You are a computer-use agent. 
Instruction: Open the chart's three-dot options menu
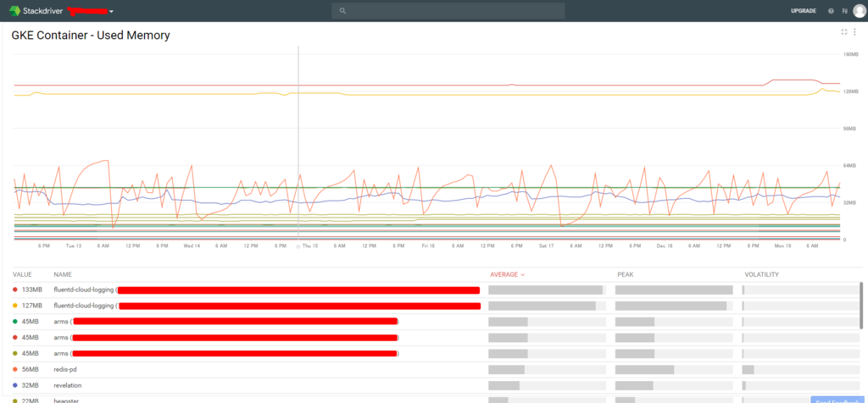854,32
